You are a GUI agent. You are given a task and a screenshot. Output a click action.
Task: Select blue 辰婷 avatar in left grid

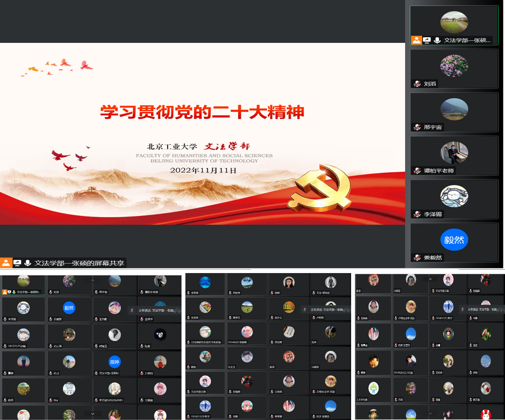click(x=115, y=362)
